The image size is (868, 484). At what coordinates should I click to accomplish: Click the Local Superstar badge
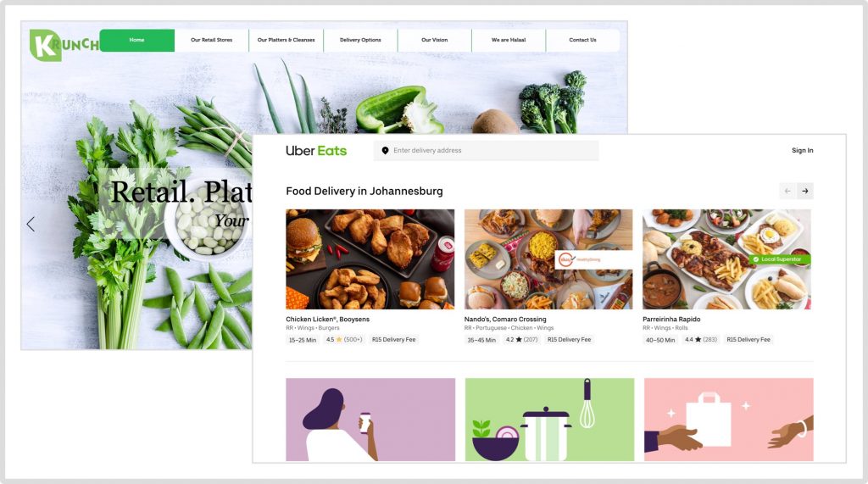[x=780, y=259]
